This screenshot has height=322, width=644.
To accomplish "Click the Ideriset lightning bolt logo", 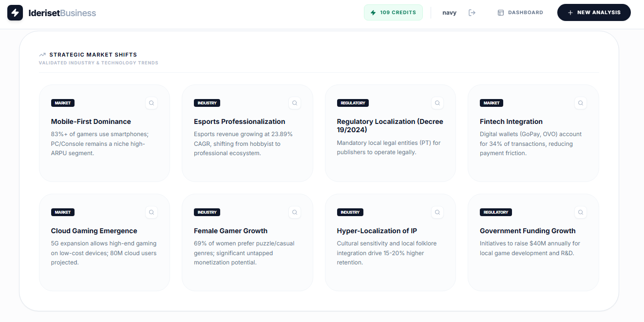I will click(x=15, y=12).
